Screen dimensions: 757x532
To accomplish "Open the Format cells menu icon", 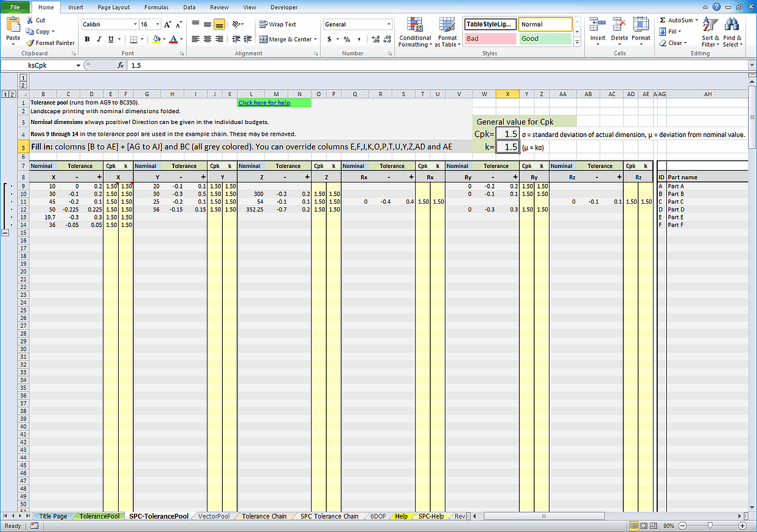I will tap(641, 24).
